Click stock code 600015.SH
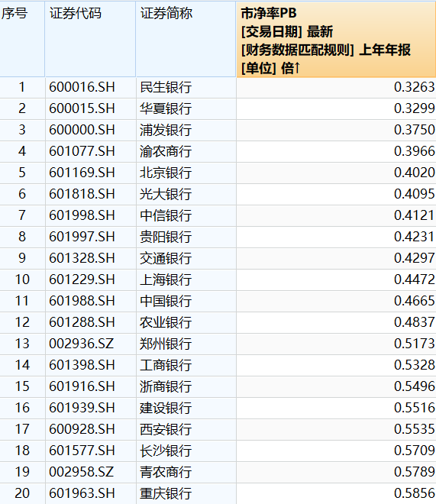Image resolution: width=436 pixels, height=504 pixels. click(x=82, y=108)
